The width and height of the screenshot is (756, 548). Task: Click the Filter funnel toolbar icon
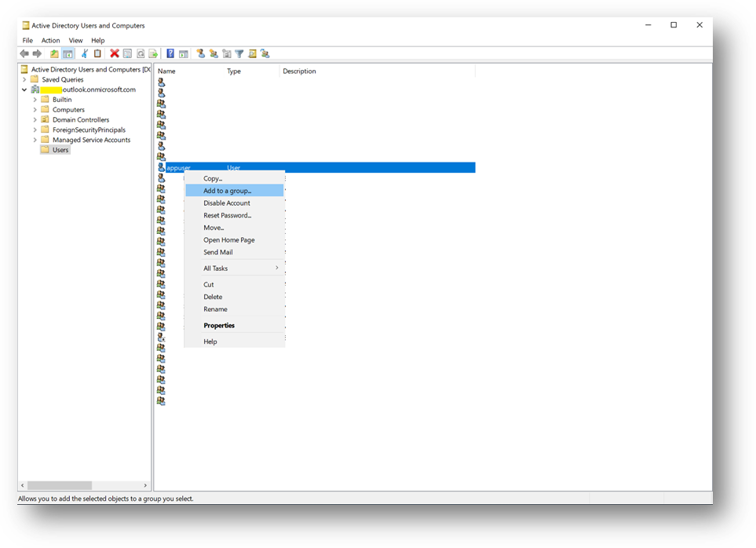[x=239, y=53]
